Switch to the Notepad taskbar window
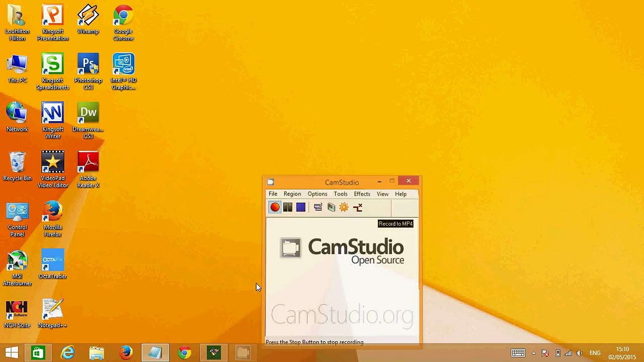Viewport: 644px width, 362px height. point(155,352)
